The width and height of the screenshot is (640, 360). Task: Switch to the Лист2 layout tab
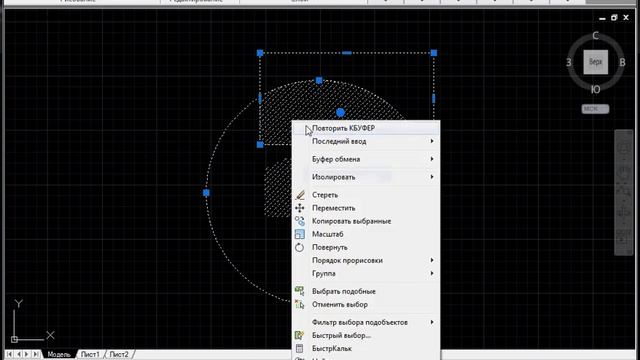click(119, 354)
